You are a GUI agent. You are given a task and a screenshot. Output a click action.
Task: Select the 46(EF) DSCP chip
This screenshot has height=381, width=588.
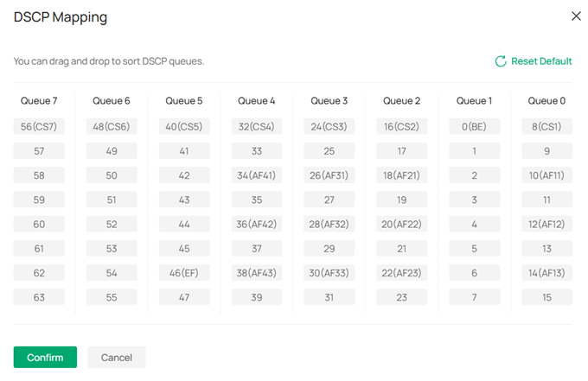(184, 273)
